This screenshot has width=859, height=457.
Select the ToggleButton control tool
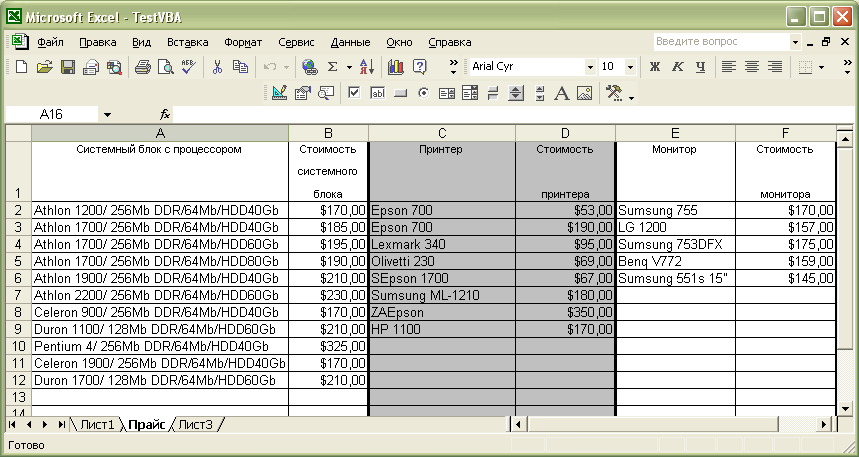(x=493, y=93)
